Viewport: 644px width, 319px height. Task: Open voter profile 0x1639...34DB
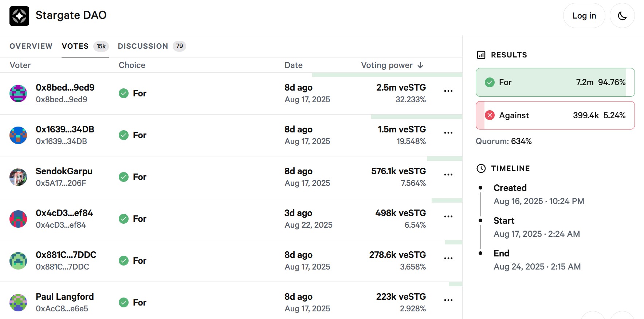pos(65,129)
